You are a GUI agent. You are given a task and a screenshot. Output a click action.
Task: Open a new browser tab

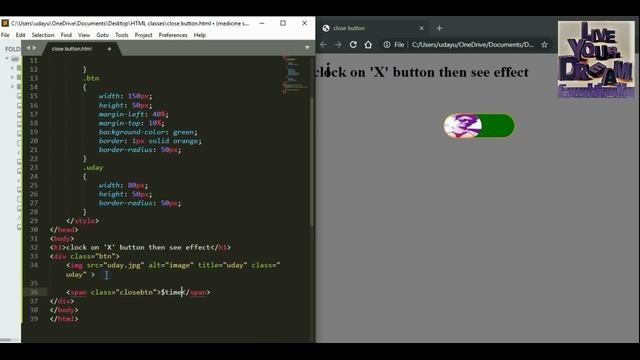pyautogui.click(x=439, y=28)
